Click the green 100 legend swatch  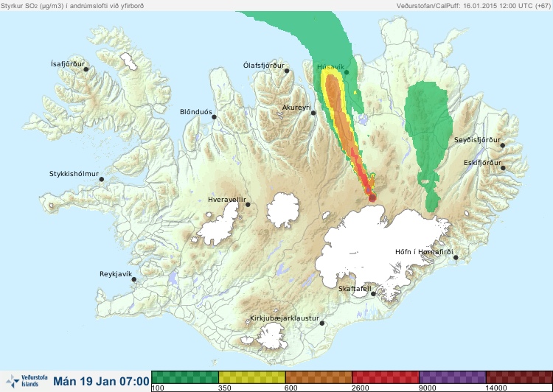[x=185, y=377]
